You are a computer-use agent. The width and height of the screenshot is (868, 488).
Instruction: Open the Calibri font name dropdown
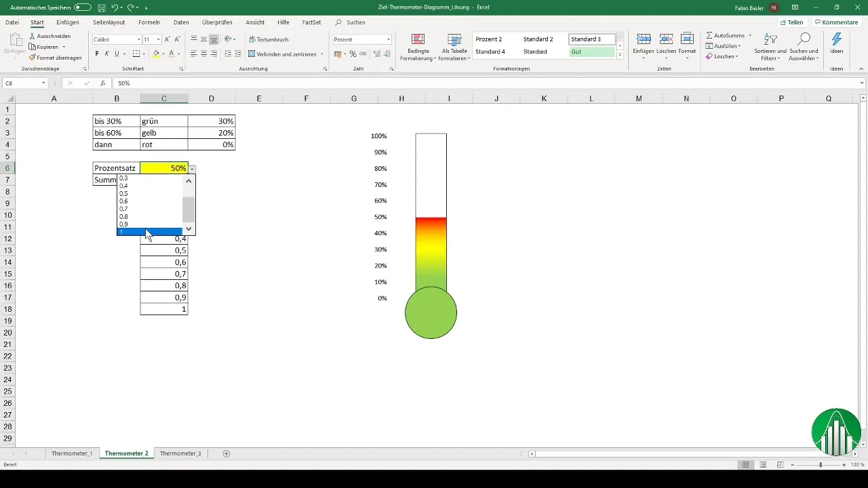click(138, 40)
